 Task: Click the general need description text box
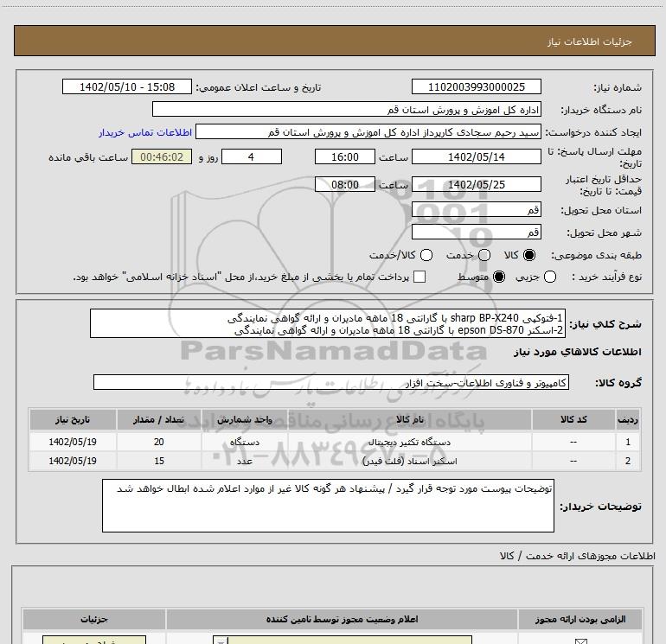pyautogui.click(x=328, y=324)
